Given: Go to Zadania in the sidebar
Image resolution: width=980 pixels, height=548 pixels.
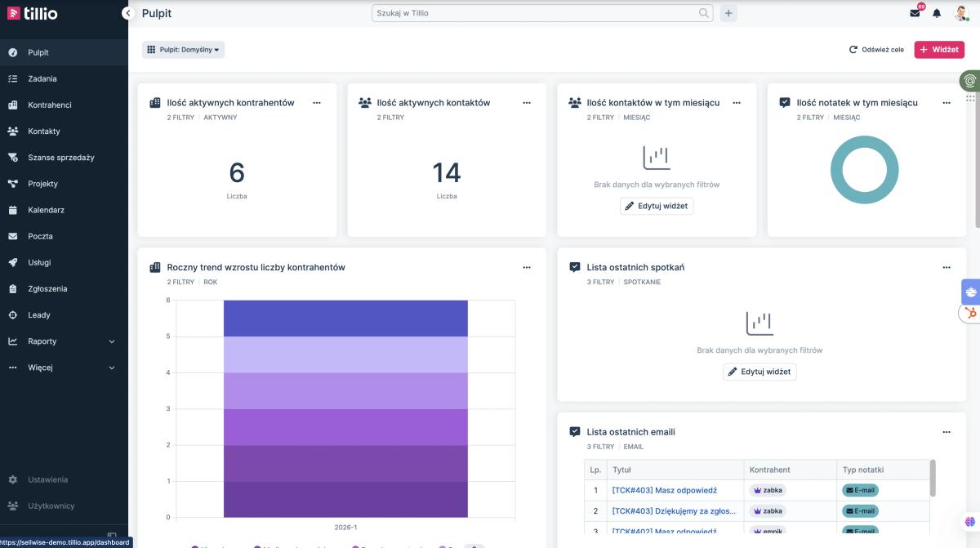Looking at the screenshot, I should click(x=64, y=78).
